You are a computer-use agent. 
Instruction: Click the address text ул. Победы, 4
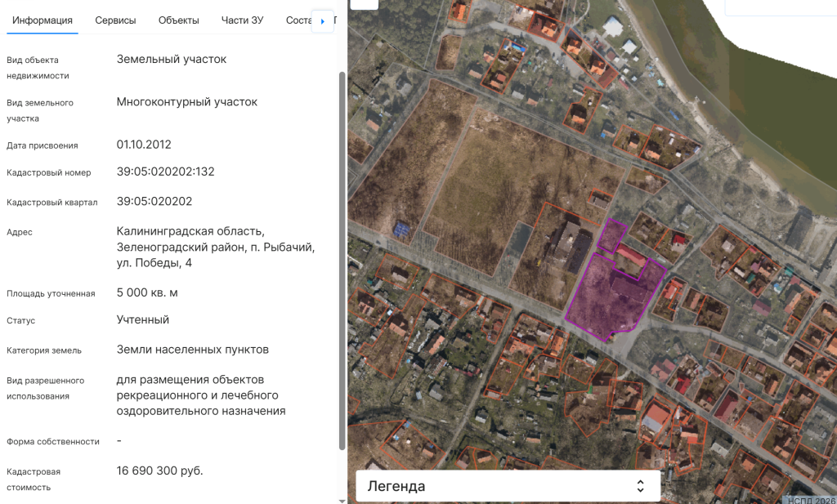154,263
